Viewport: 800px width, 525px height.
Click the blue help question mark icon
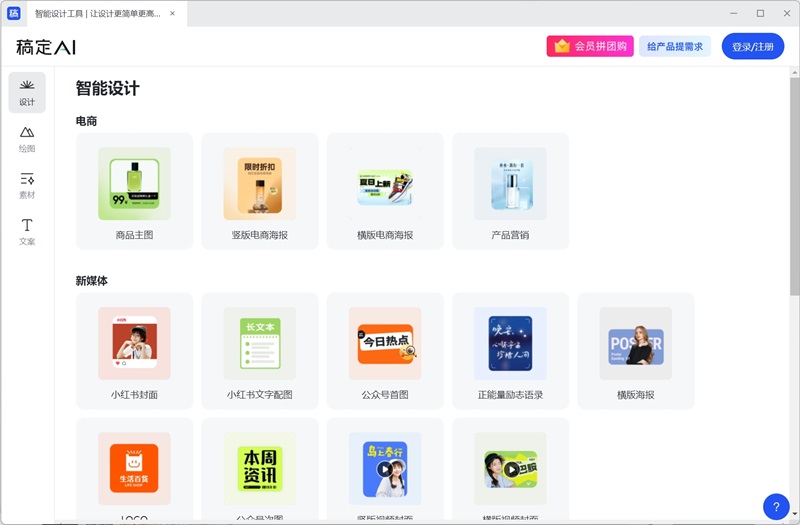pyautogui.click(x=776, y=506)
